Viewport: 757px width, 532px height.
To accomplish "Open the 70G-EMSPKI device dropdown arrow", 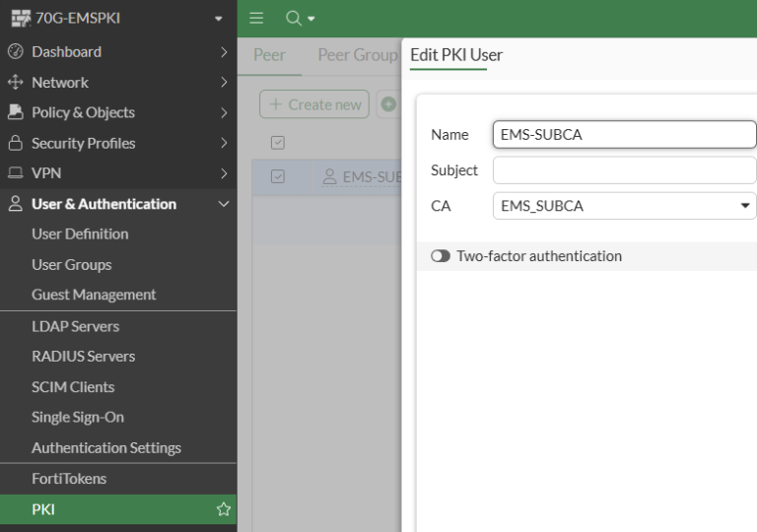I will (218, 19).
